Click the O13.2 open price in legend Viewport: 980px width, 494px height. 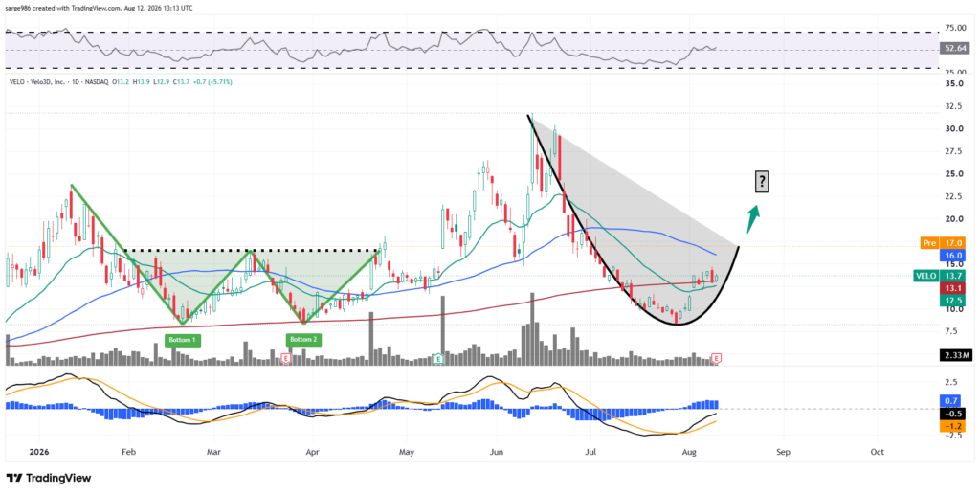click(x=121, y=82)
